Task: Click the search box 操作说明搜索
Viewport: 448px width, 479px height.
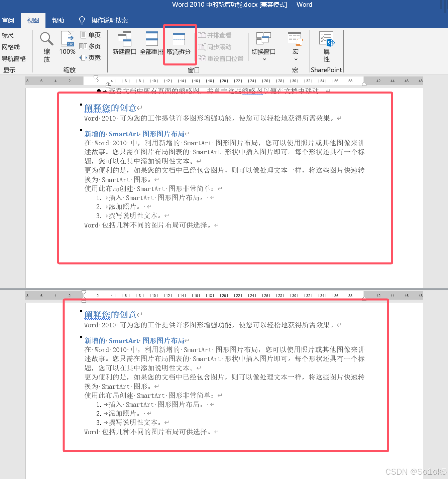Action: pos(110,20)
